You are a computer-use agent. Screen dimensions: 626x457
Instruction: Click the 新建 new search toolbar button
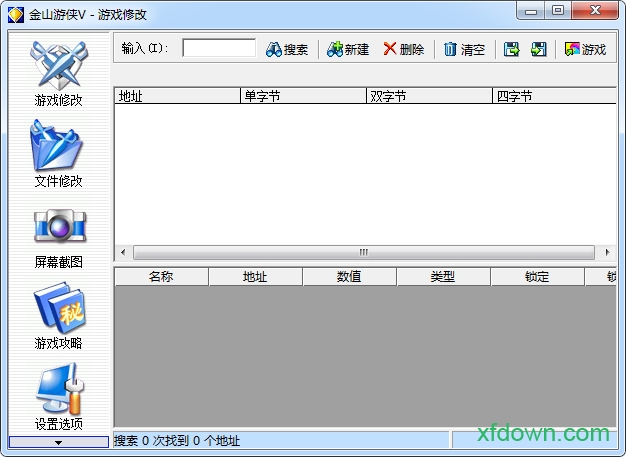point(348,49)
